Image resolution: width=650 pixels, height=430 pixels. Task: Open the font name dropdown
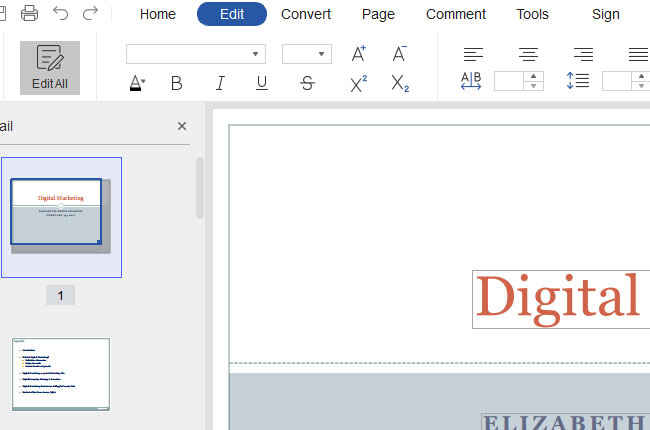click(256, 55)
